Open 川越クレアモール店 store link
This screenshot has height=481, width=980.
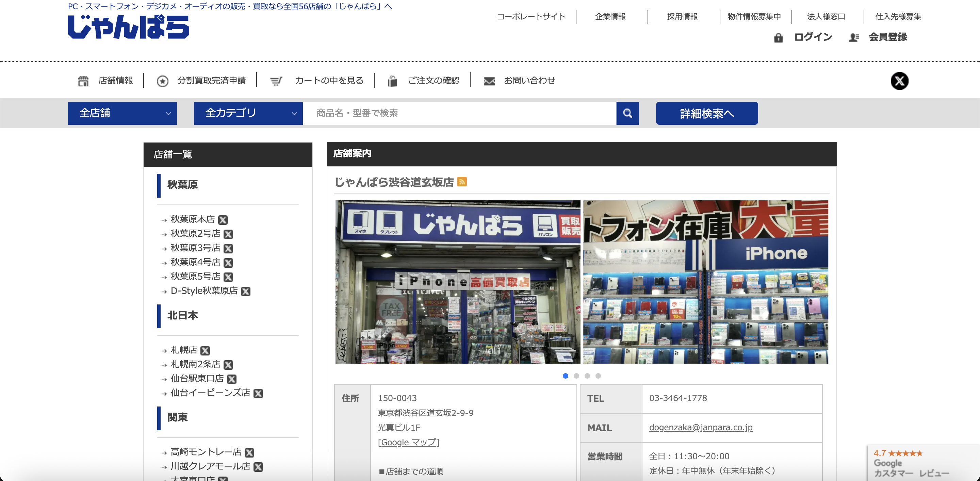(210, 466)
